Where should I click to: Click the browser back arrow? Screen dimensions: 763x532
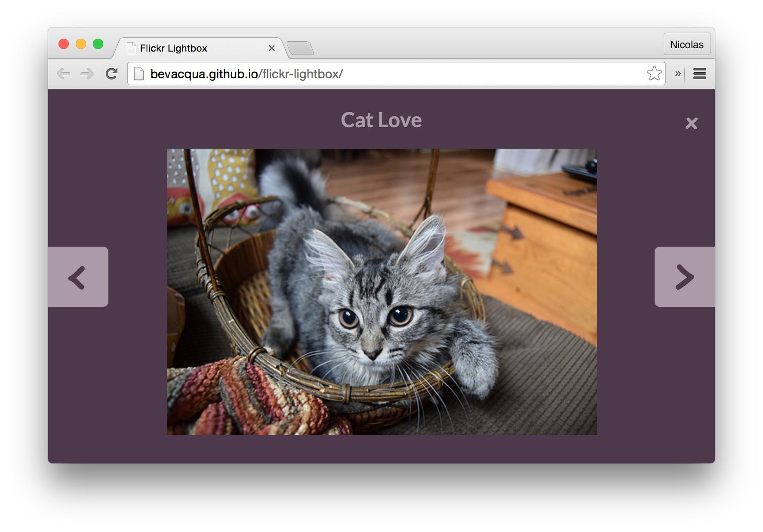click(64, 74)
